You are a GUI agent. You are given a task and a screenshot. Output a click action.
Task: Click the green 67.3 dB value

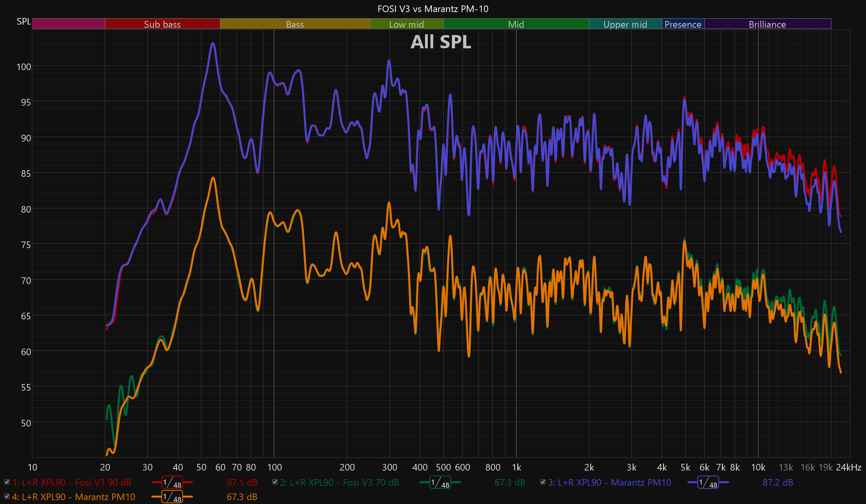(510, 483)
